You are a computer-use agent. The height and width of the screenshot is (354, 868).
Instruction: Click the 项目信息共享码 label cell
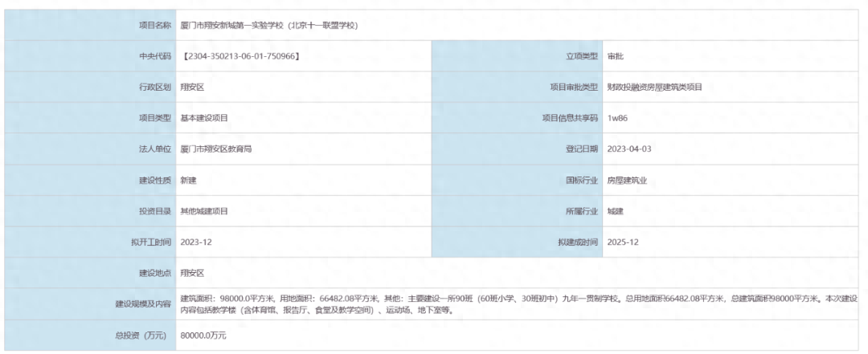pyautogui.click(x=570, y=118)
